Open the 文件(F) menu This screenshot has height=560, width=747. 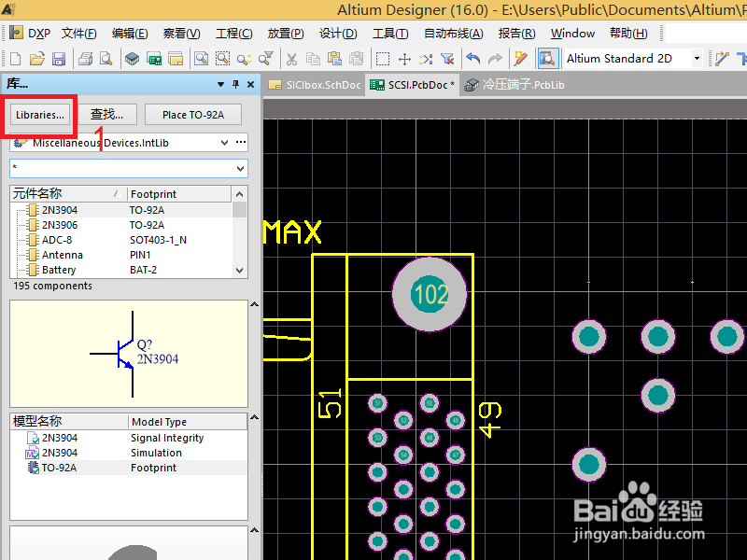[x=79, y=33]
